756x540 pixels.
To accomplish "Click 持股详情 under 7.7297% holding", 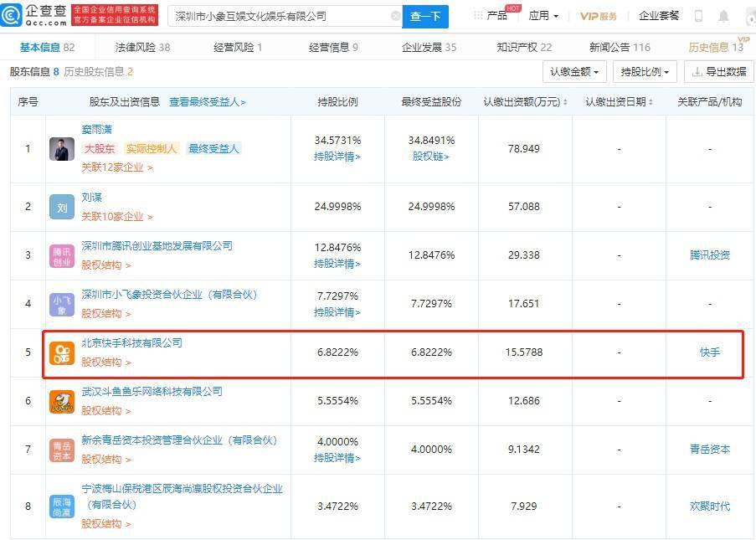I will [337, 312].
